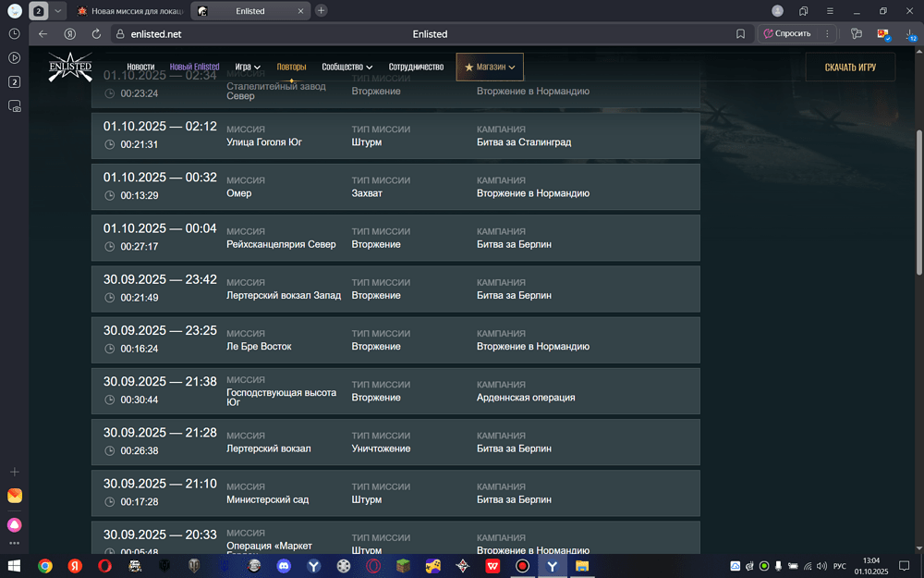Image resolution: width=924 pixels, height=578 pixels.
Task: Open the Сотрудничество link
Action: click(416, 68)
